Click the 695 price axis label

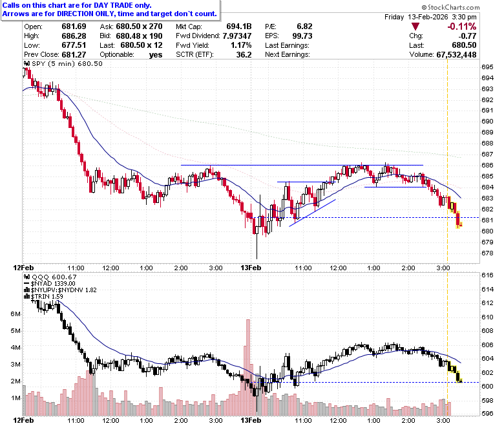(x=487, y=67)
